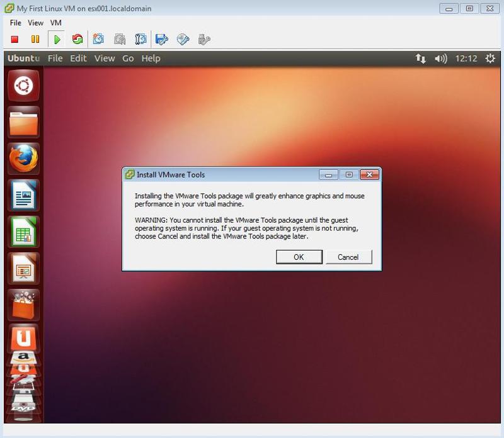Viewport: 504px width, 438px height.
Task: Open the sound volume indicator
Action: point(440,59)
